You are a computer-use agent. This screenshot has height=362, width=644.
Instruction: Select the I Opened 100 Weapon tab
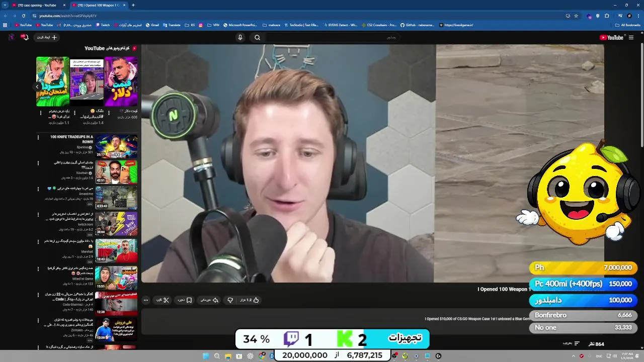pos(99,5)
